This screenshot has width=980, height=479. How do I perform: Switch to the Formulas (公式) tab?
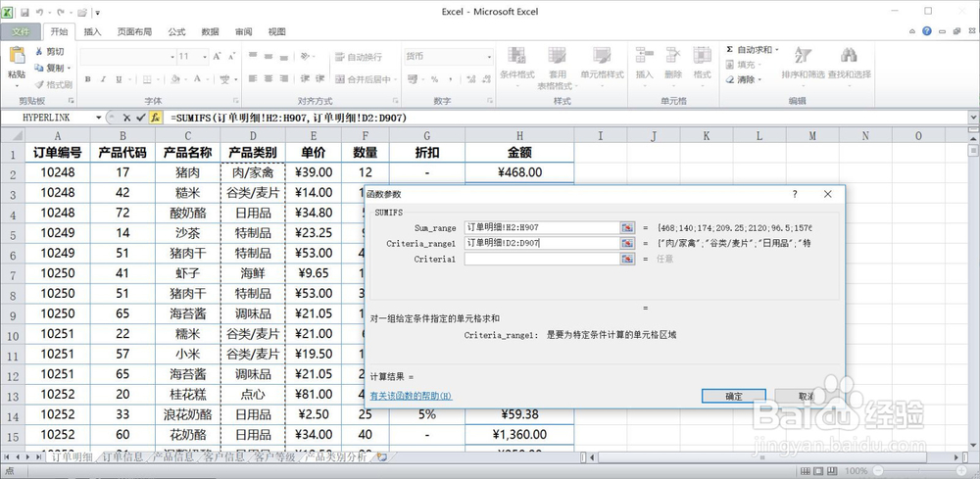(176, 32)
